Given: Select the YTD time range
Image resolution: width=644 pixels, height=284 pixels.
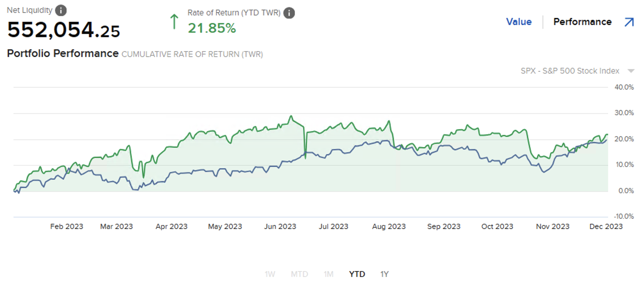Looking at the screenshot, I should (357, 274).
